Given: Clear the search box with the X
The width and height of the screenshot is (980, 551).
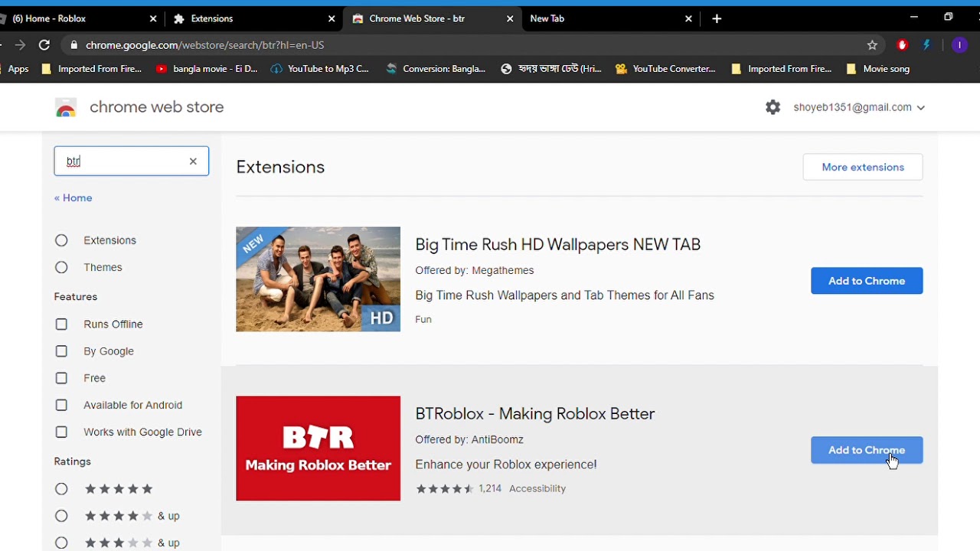Looking at the screenshot, I should 193,161.
